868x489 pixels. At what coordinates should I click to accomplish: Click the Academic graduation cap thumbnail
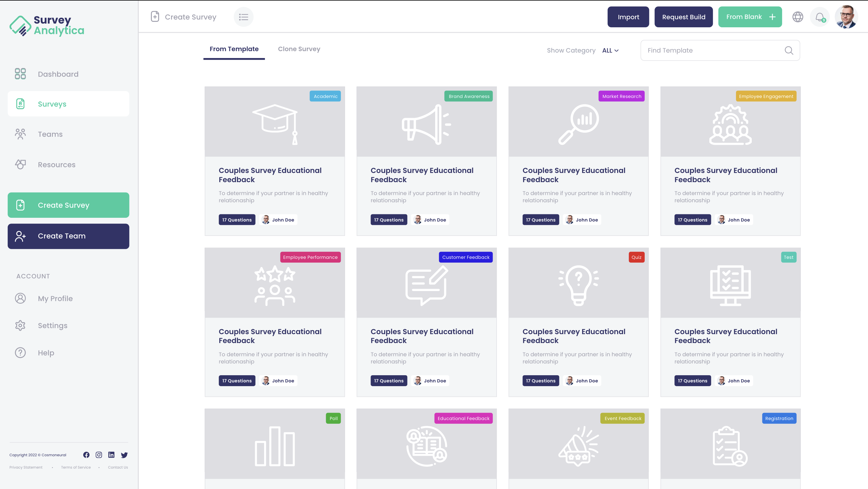(275, 124)
